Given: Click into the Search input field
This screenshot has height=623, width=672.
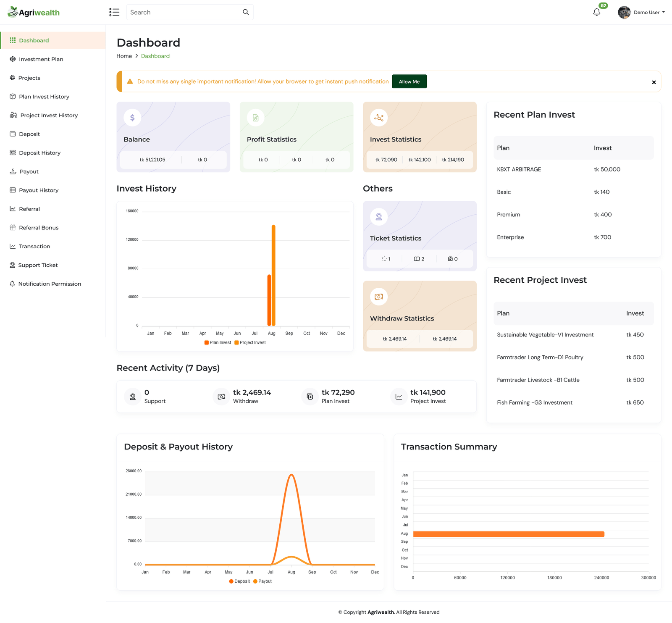Looking at the screenshot, I should point(185,12).
